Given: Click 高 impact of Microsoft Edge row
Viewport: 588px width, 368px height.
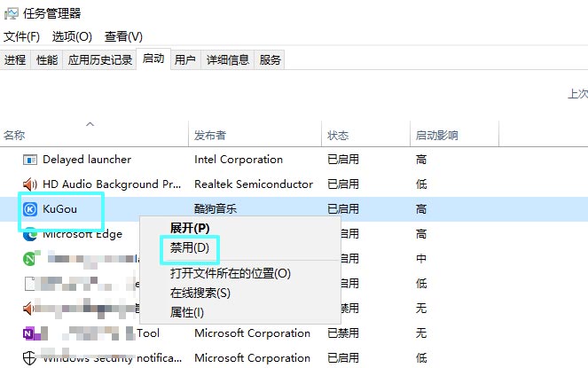Looking at the screenshot, I should click(x=421, y=234).
